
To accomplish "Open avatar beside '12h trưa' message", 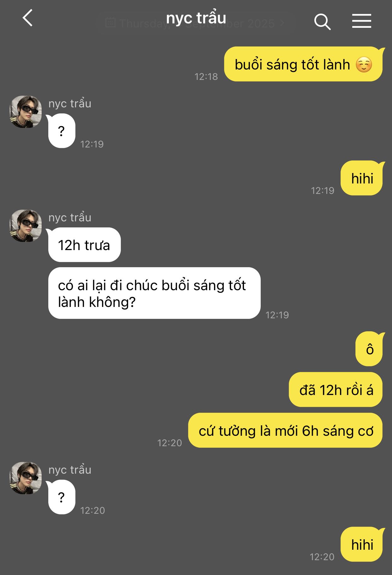I will tap(26, 226).
